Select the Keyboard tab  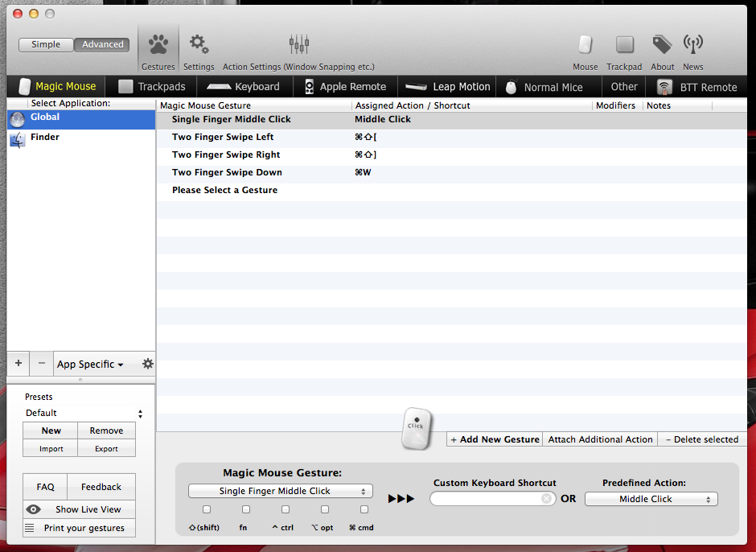[244, 87]
